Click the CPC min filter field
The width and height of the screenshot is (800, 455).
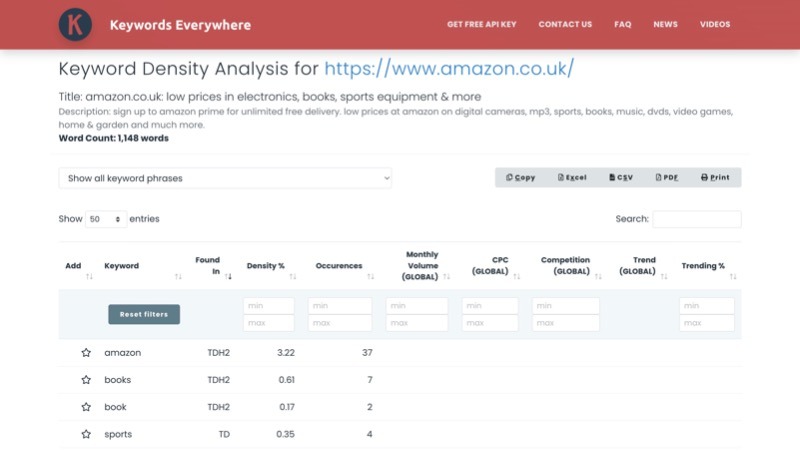click(490, 306)
